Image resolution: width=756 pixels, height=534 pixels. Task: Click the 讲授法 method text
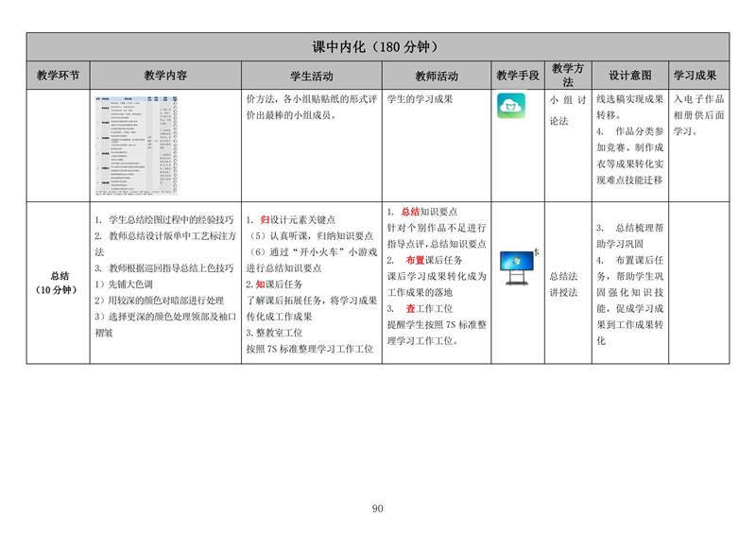coord(563,292)
